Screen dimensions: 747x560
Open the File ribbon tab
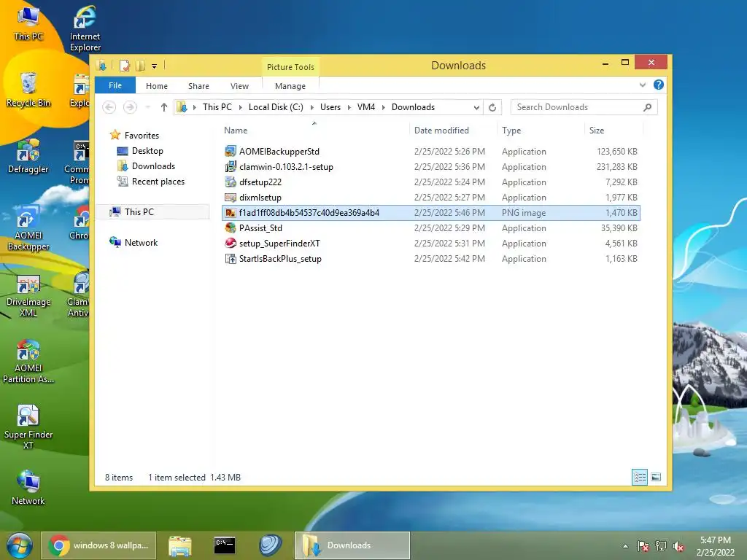pos(115,85)
